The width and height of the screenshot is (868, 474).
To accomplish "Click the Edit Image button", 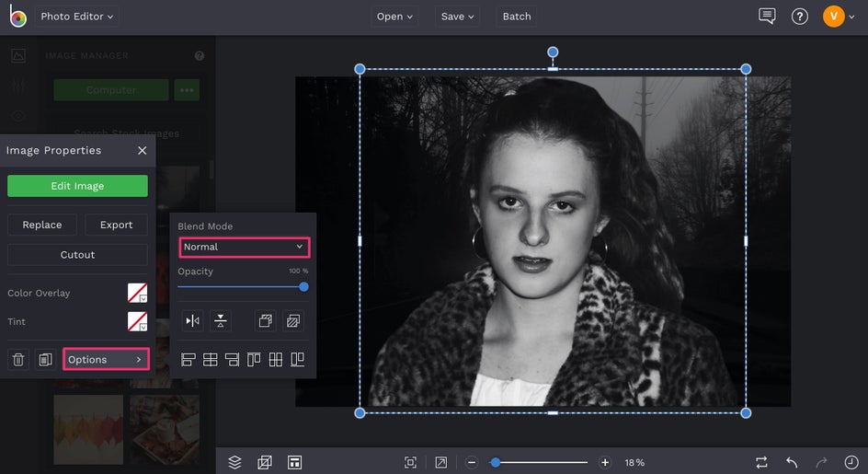I will pos(77,186).
